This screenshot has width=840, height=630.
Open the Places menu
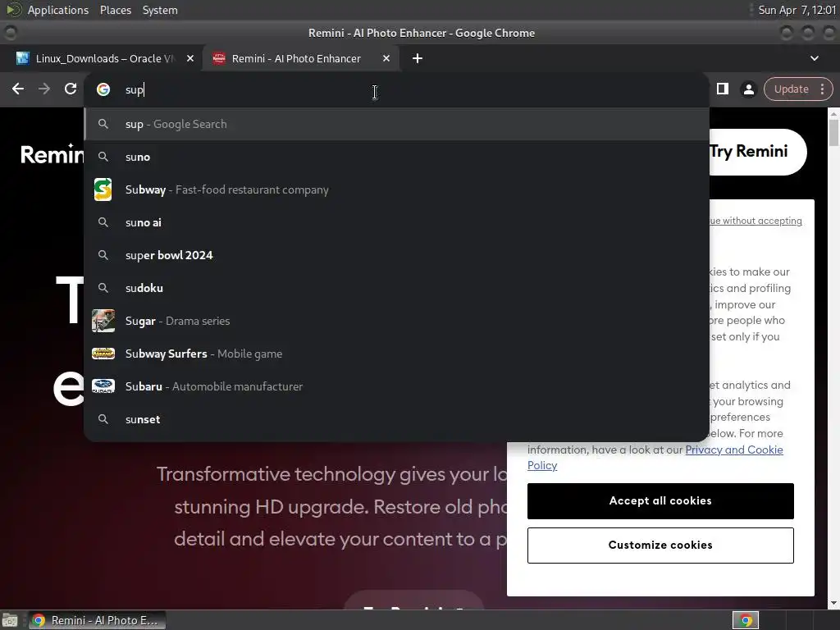116,10
